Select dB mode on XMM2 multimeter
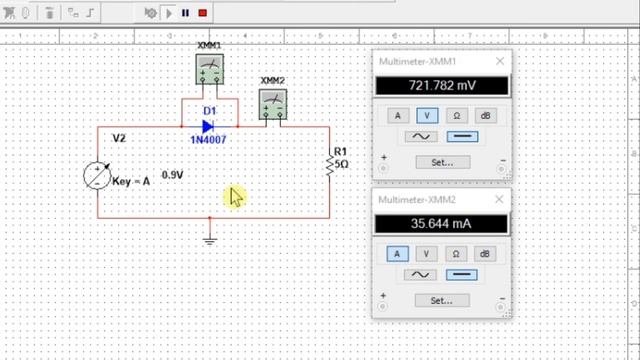This screenshot has width=640, height=360. click(484, 254)
